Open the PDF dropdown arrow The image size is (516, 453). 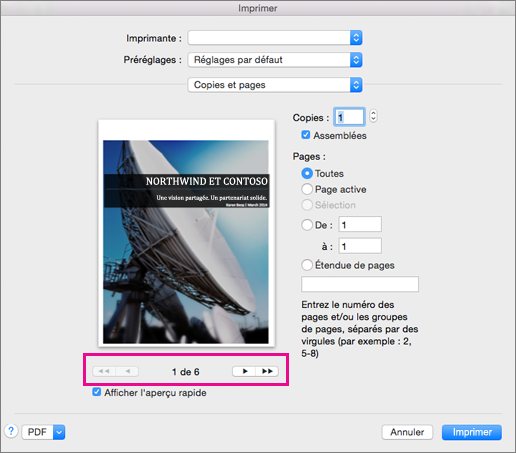[x=59, y=432]
